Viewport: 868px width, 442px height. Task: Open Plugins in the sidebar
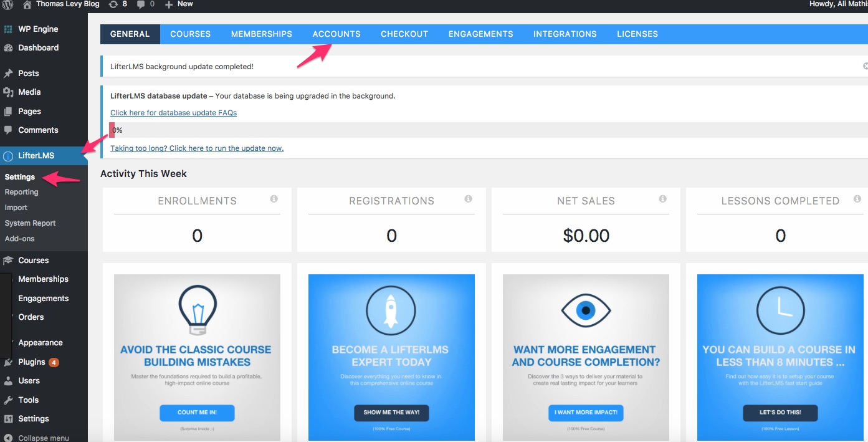(x=32, y=362)
